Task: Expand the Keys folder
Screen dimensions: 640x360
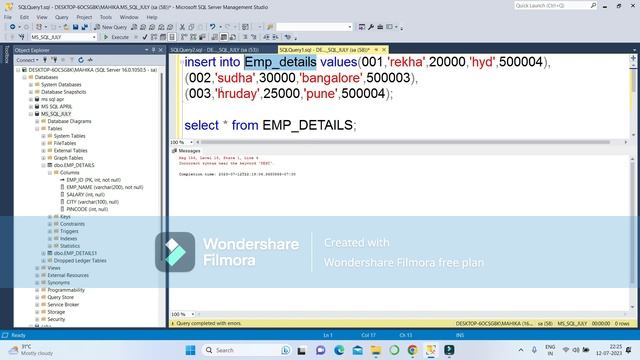Action: pos(50,217)
